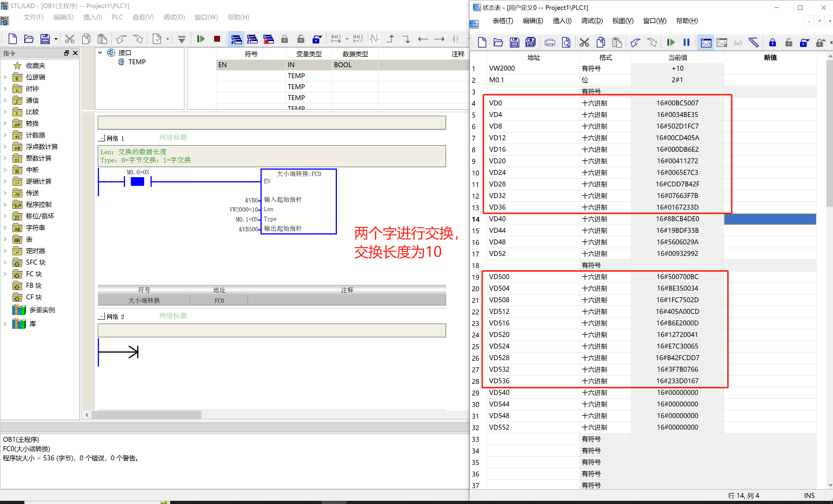The width and height of the screenshot is (833, 504).
Task: Select 多重实例 item in instruction tree
Action: click(42, 310)
